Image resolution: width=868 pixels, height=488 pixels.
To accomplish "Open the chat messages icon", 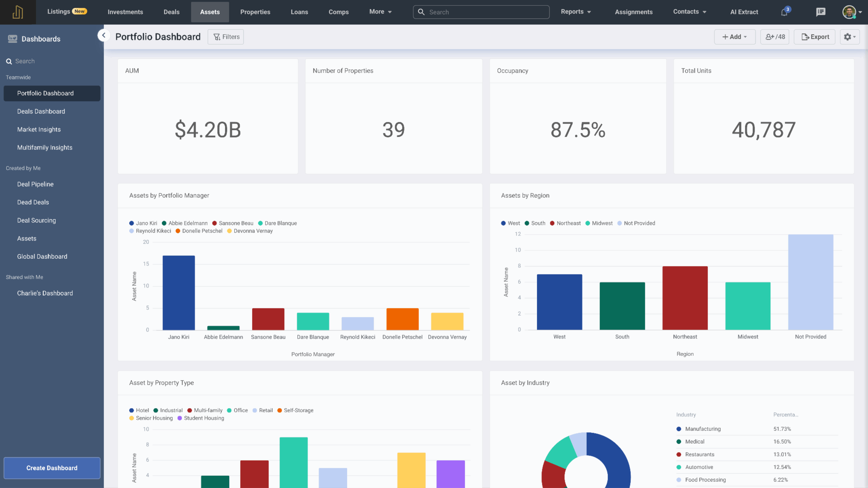I will coord(821,12).
